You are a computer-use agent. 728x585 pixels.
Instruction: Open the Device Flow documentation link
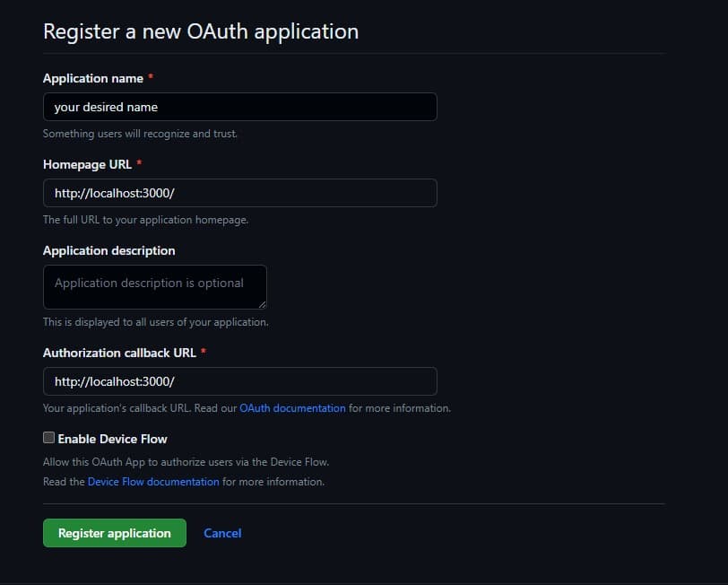coord(153,482)
